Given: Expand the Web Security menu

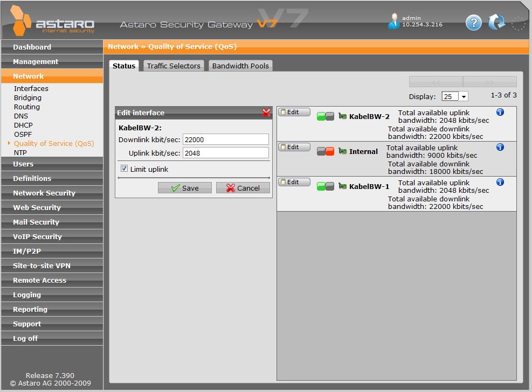Looking at the screenshot, I should 52,208.
